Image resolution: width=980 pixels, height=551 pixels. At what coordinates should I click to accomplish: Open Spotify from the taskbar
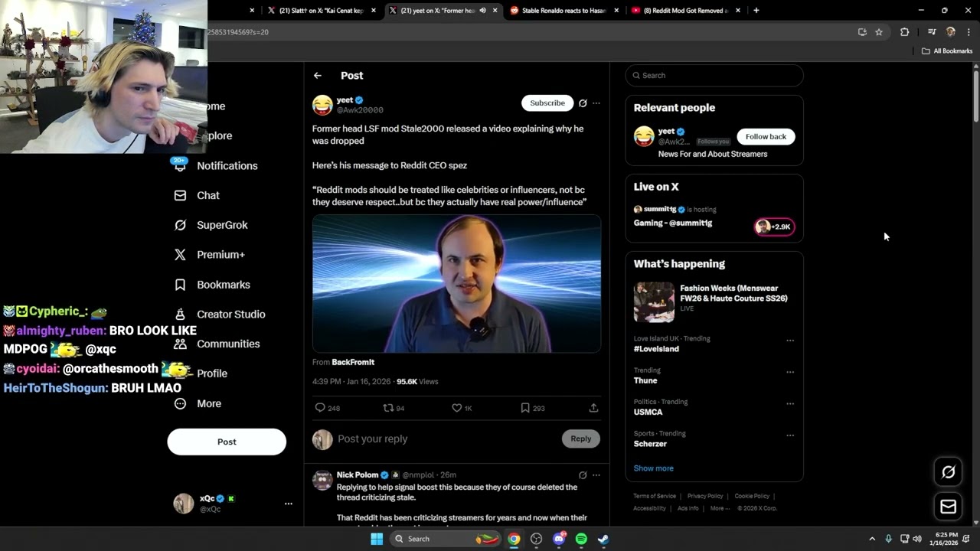coord(581,539)
